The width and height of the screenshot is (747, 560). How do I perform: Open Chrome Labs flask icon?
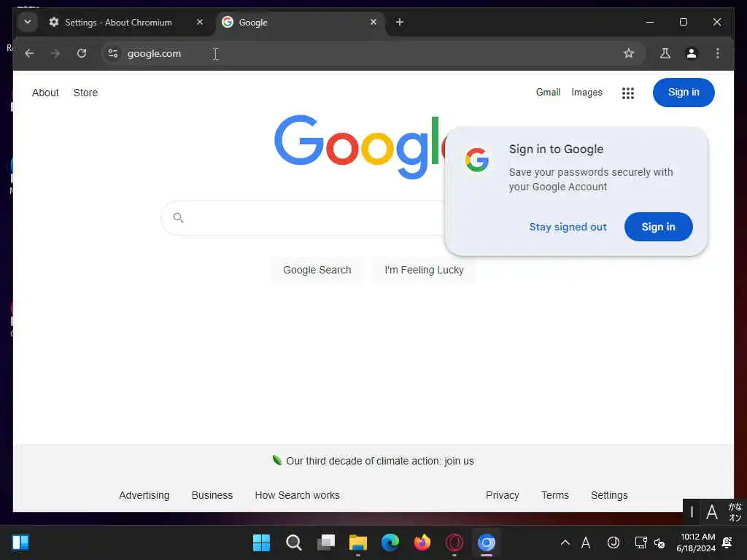[665, 53]
